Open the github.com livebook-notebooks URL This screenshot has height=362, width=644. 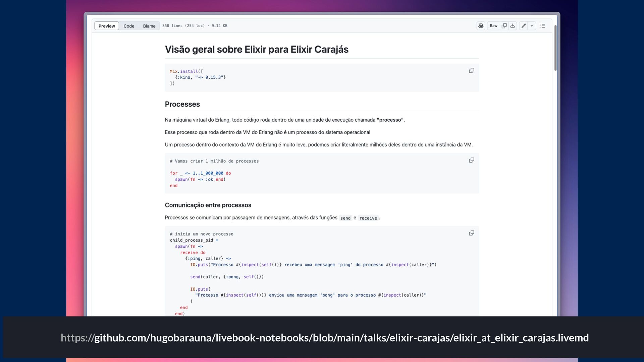[324, 338]
